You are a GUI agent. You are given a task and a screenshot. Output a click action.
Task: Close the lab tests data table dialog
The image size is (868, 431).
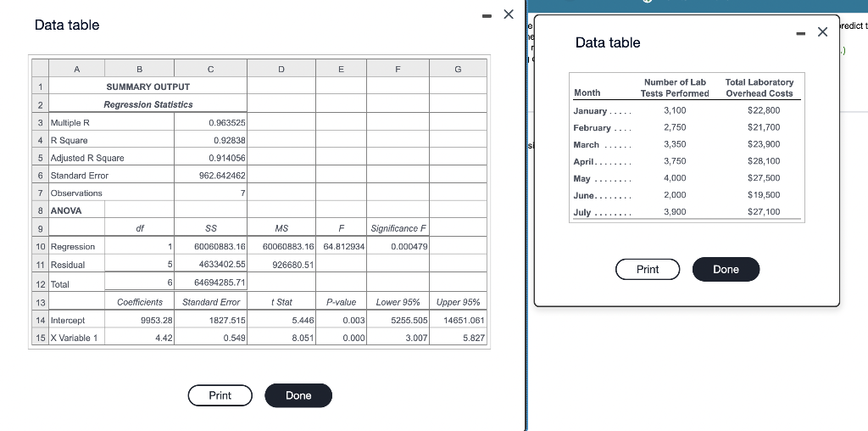tap(822, 32)
